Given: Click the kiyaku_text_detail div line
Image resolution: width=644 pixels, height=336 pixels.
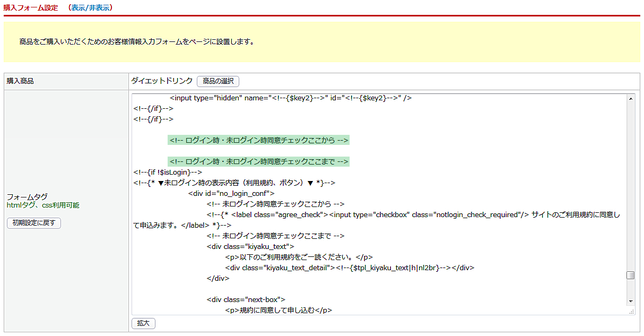Looking at the screenshot, I should (349, 268).
